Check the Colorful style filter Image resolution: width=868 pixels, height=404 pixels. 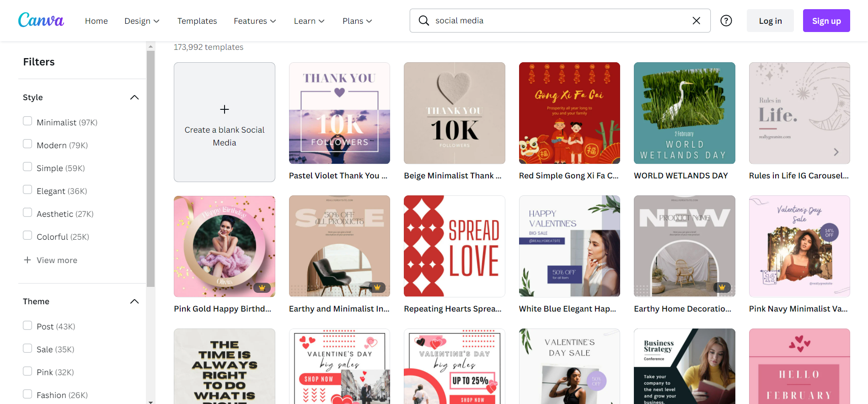(x=27, y=236)
